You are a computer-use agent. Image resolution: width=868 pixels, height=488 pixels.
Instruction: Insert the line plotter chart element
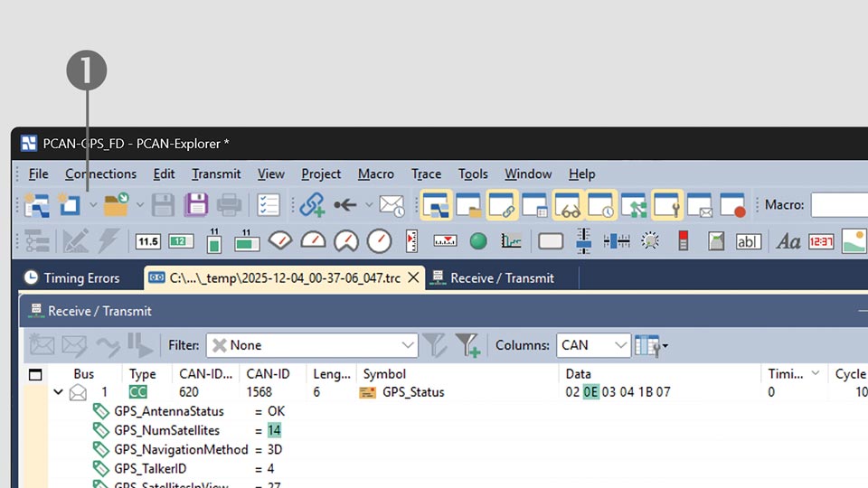click(x=511, y=241)
